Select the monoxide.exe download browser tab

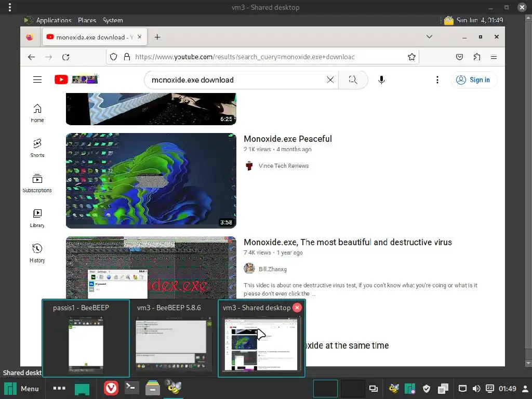coord(95,37)
